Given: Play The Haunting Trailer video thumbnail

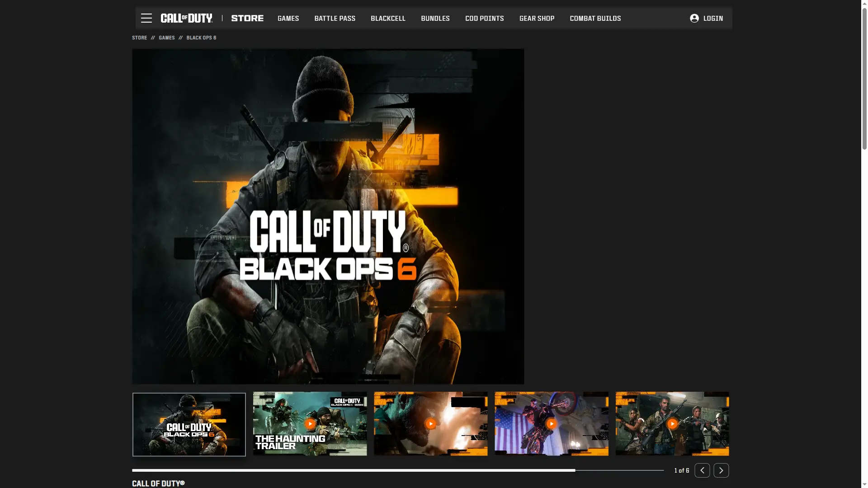Looking at the screenshot, I should coord(310,424).
